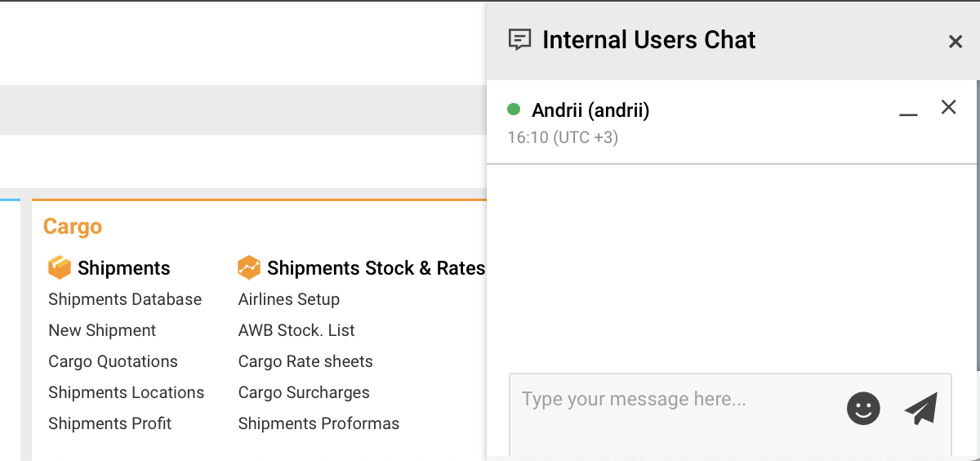The height and width of the screenshot is (461, 980).
Task: Open Cargo Quotations
Action: (113, 361)
